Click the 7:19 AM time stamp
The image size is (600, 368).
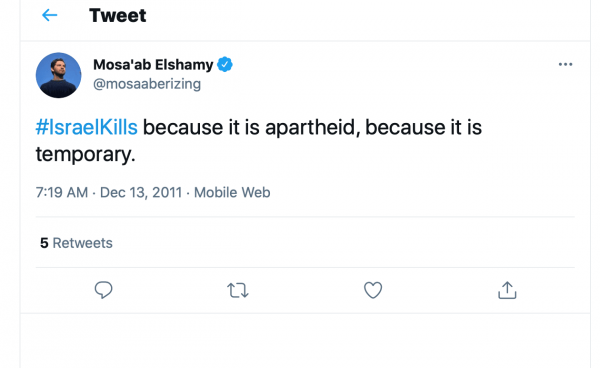[x=62, y=192]
